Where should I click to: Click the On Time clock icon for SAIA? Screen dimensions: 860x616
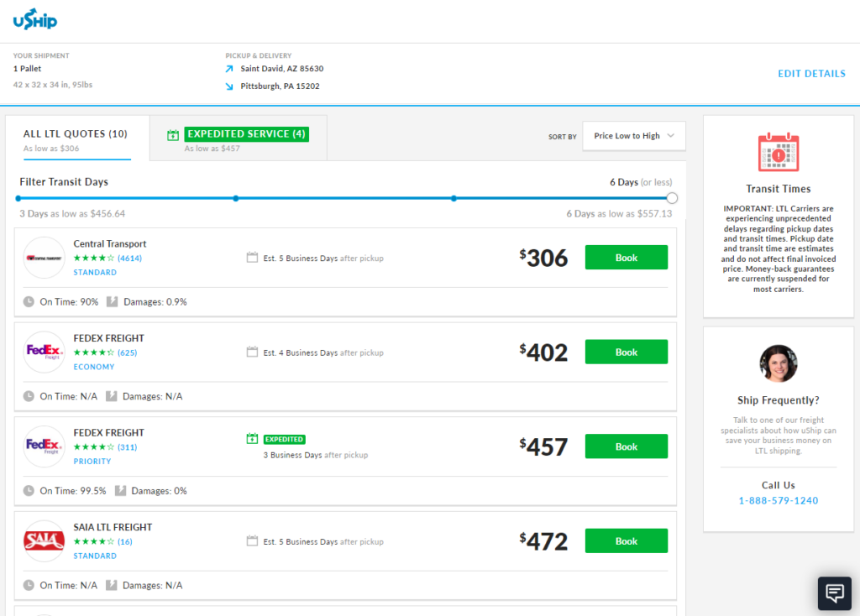coord(29,585)
